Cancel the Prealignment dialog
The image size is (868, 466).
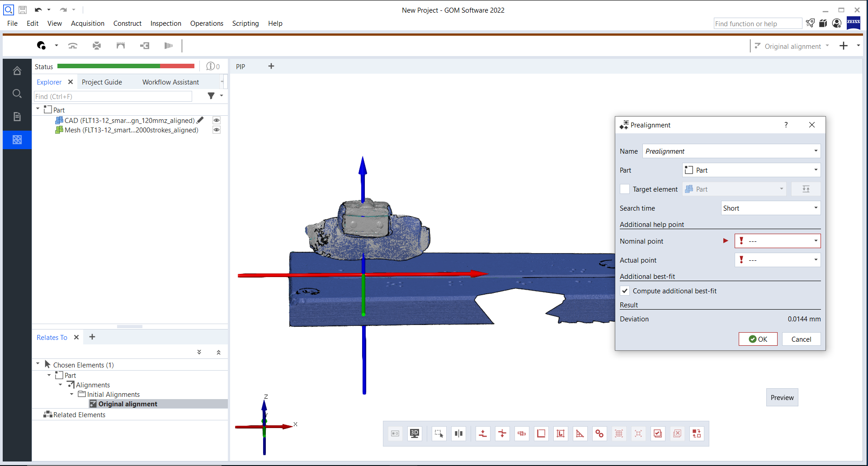tap(801, 339)
